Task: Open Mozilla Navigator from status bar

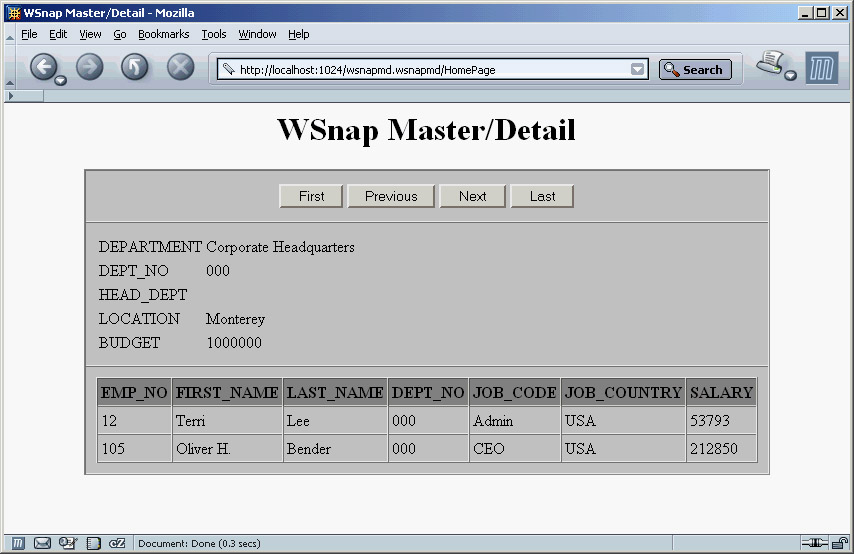Action: click(18, 543)
